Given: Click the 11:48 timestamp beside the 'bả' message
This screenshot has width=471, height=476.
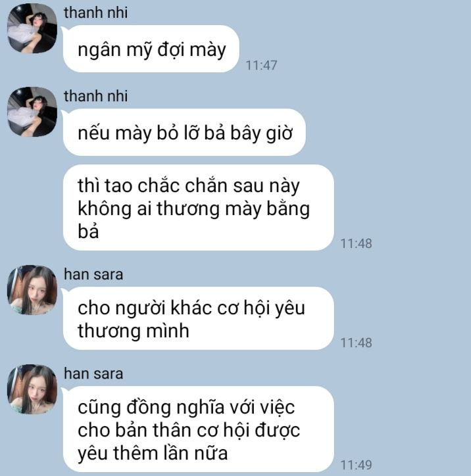Looking at the screenshot, I should coord(357,243).
